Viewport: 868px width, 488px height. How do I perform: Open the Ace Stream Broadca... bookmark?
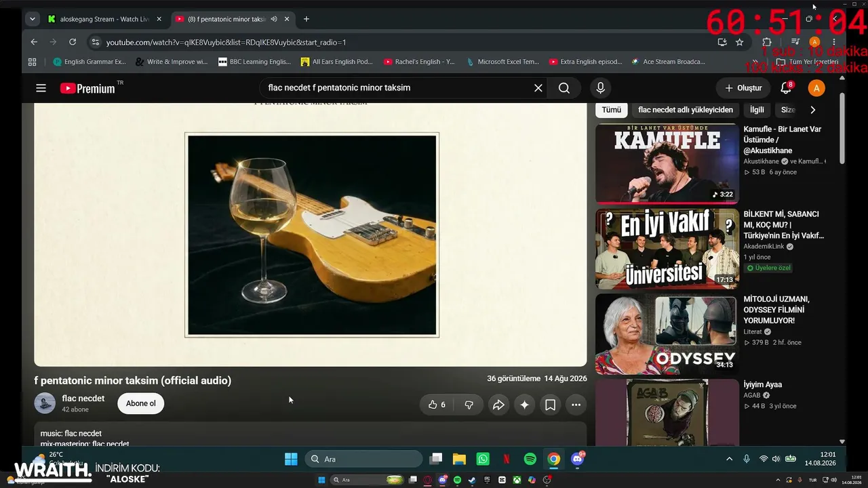[x=668, y=62]
